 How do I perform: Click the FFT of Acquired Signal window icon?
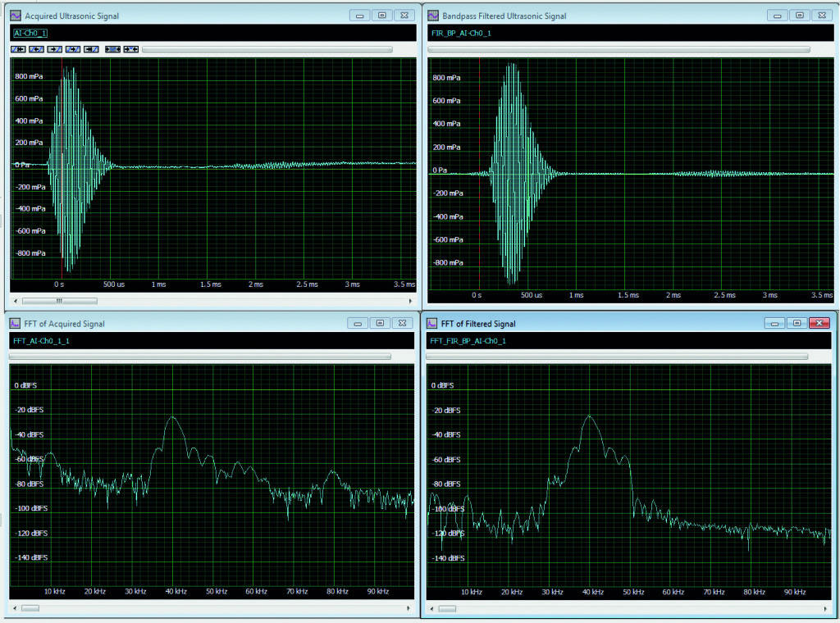point(14,323)
